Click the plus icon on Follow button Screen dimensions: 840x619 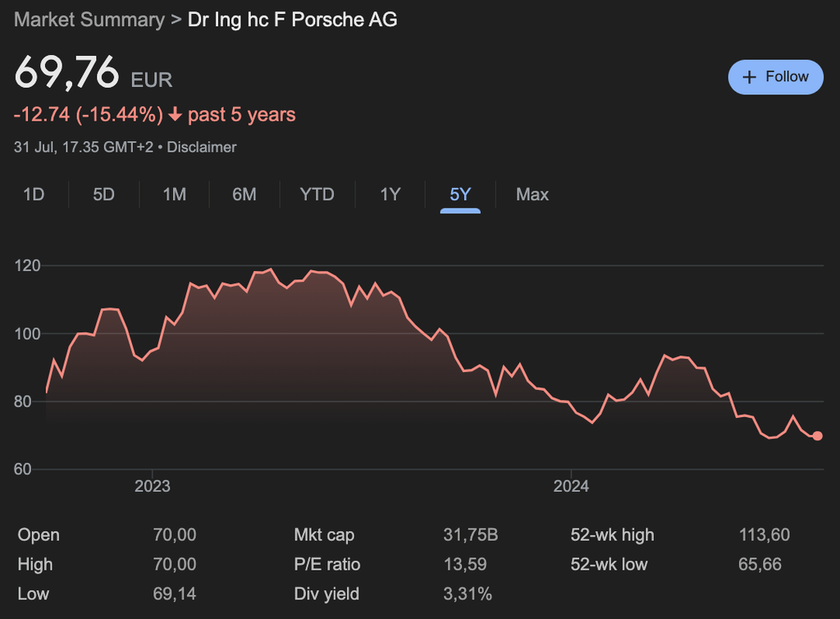click(x=748, y=77)
